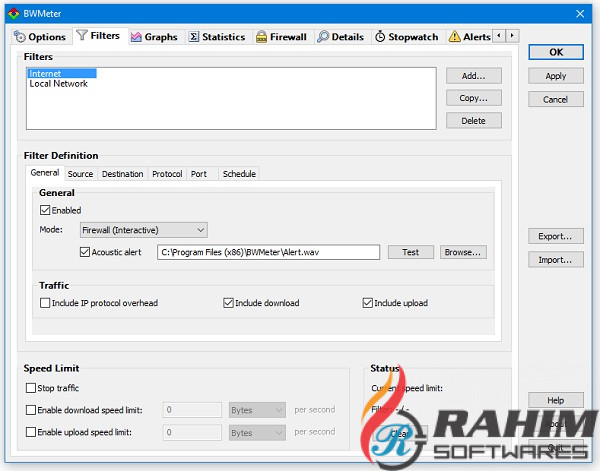
Task: Click the Details tab magnifier icon
Action: [323, 37]
